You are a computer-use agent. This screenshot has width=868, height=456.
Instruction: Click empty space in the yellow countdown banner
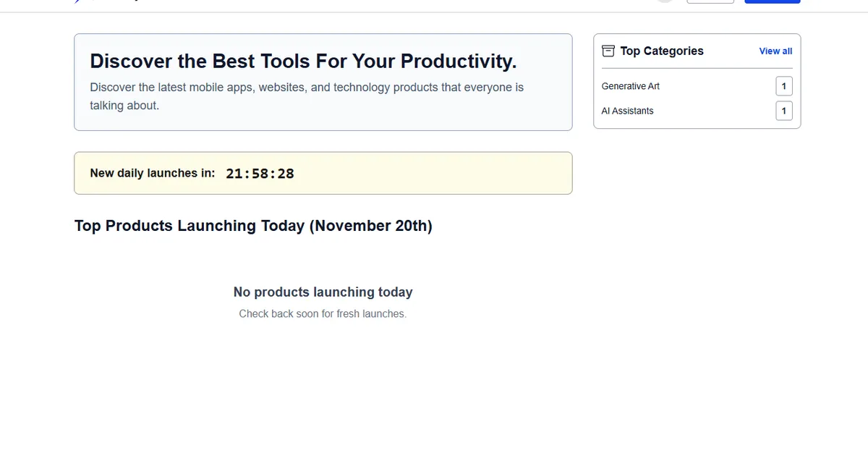(434, 174)
